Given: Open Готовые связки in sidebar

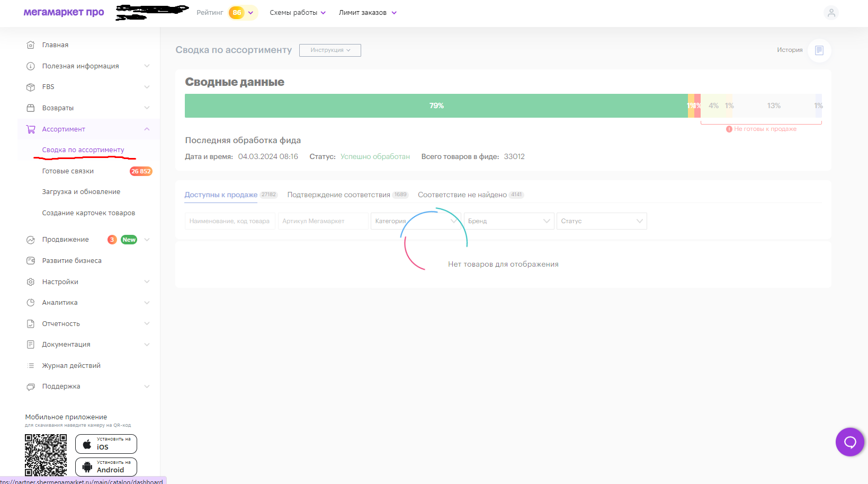Looking at the screenshot, I should [68, 171].
